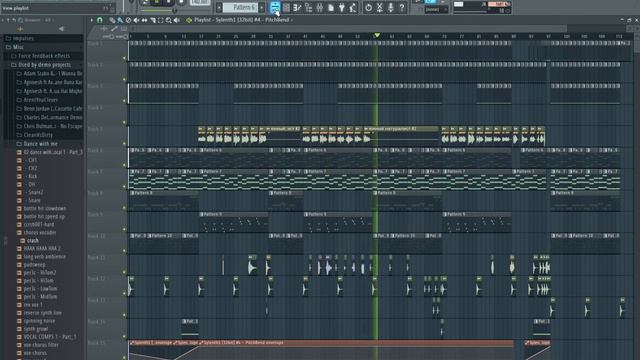The width and height of the screenshot is (640, 360).
Task: Mute Track 11 using its green switch
Action: tap(124, 272)
